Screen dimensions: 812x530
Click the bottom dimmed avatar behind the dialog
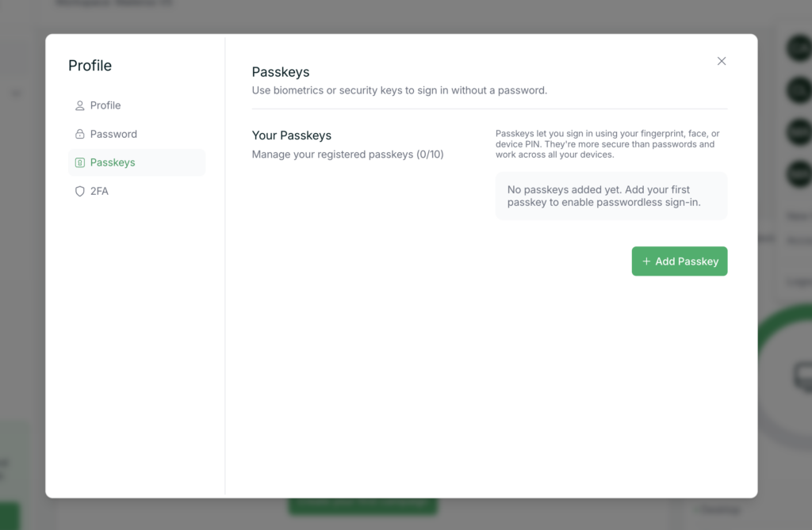click(x=797, y=172)
